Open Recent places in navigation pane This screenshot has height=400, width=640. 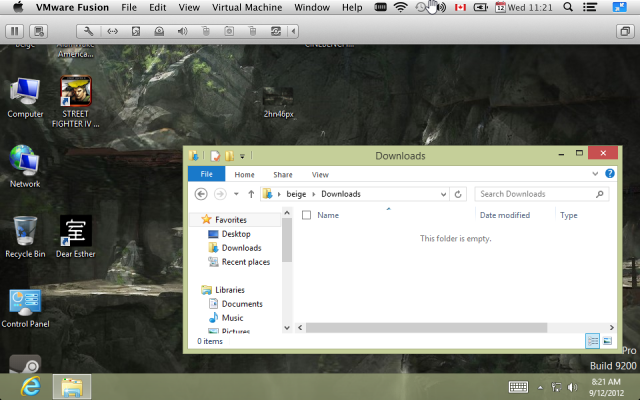click(x=246, y=262)
